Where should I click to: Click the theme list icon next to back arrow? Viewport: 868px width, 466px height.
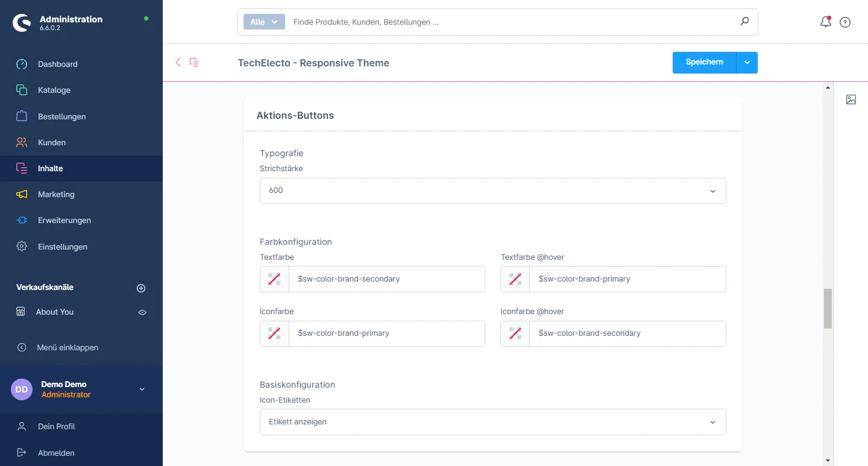[x=194, y=62]
